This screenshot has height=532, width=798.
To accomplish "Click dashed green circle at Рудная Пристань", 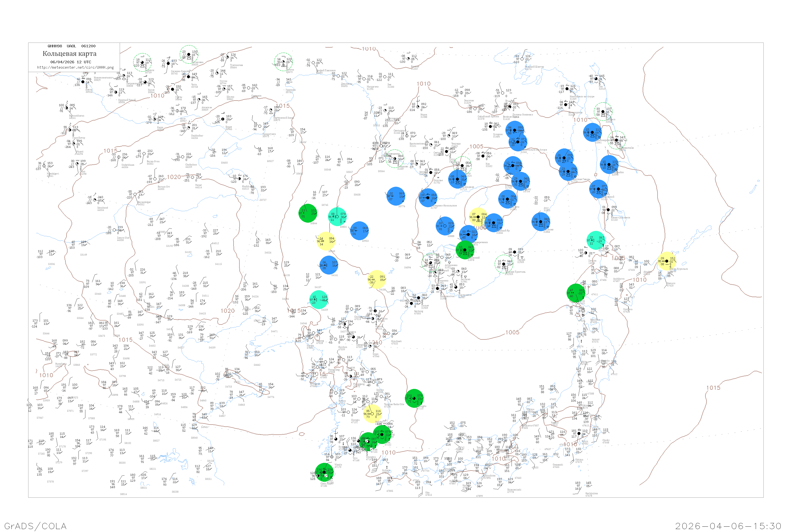I will click(x=504, y=264).
